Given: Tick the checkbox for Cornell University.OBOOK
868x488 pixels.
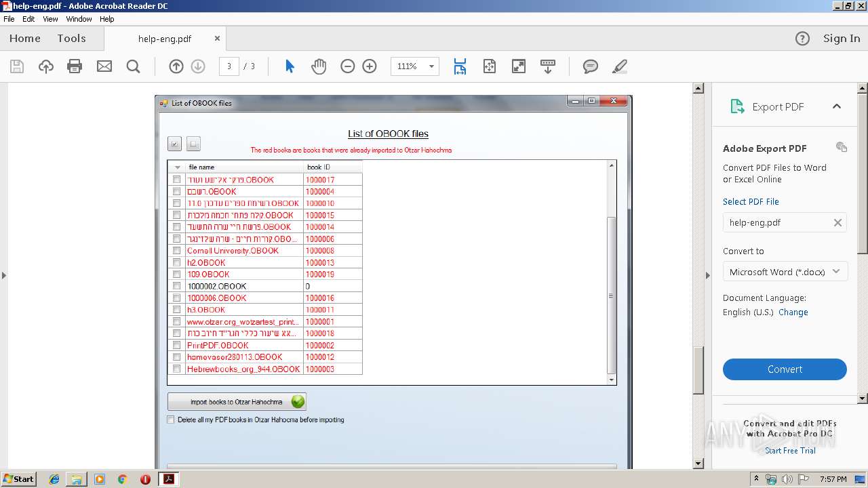Looking at the screenshot, I should [x=177, y=251].
